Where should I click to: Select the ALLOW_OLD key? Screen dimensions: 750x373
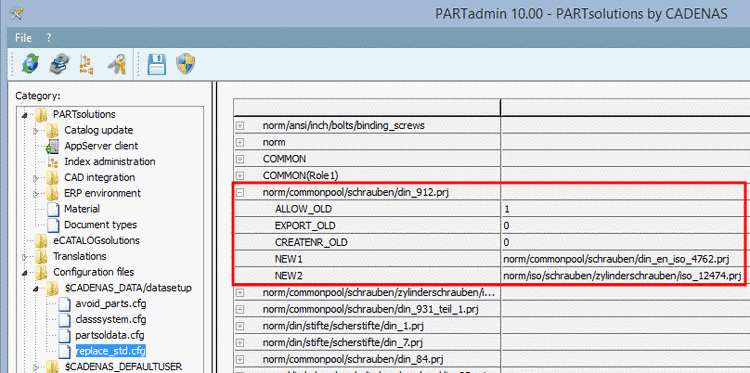(x=303, y=209)
